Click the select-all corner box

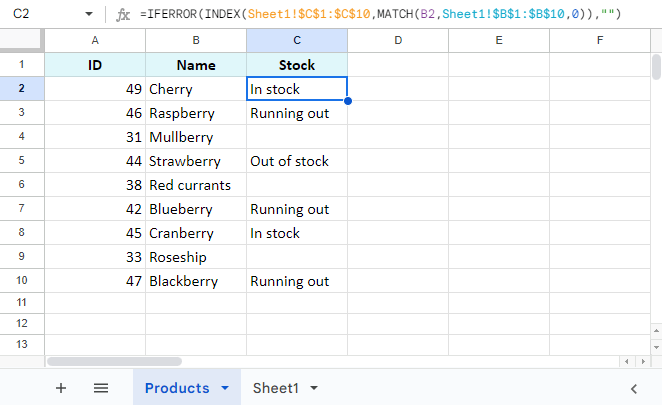pyautogui.click(x=22, y=41)
